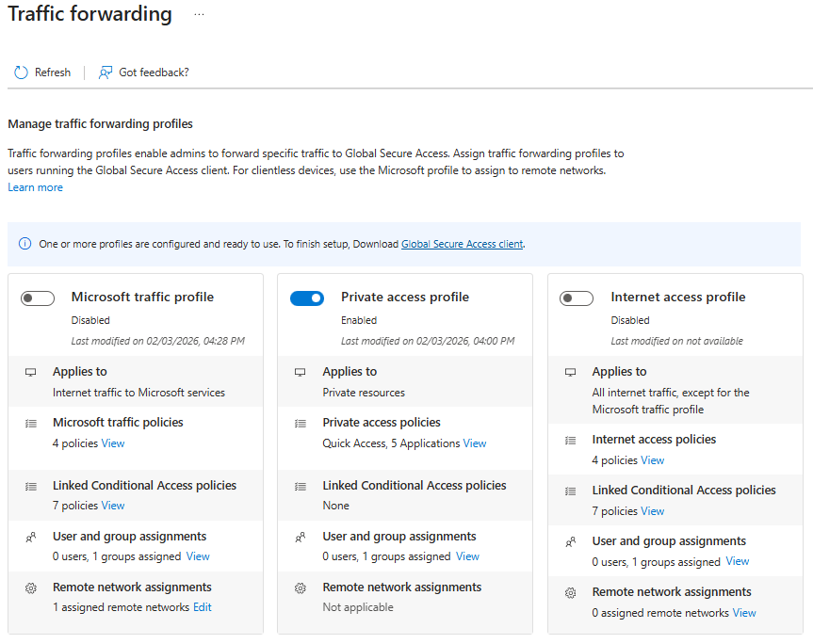View Internet profile's 7 Conditional Access policies
The image size is (813, 644).
tap(652, 511)
